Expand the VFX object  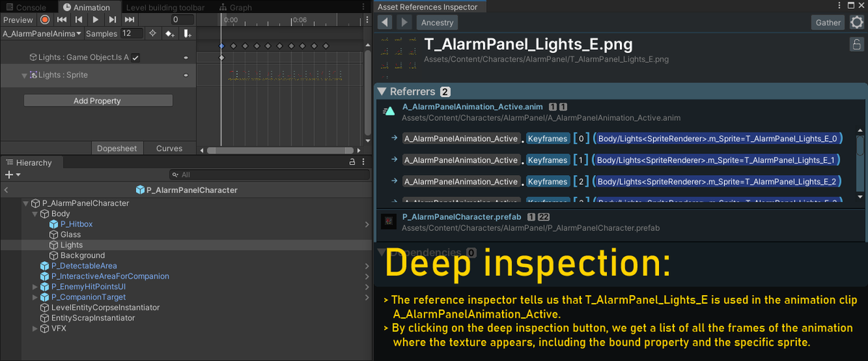[x=35, y=328]
